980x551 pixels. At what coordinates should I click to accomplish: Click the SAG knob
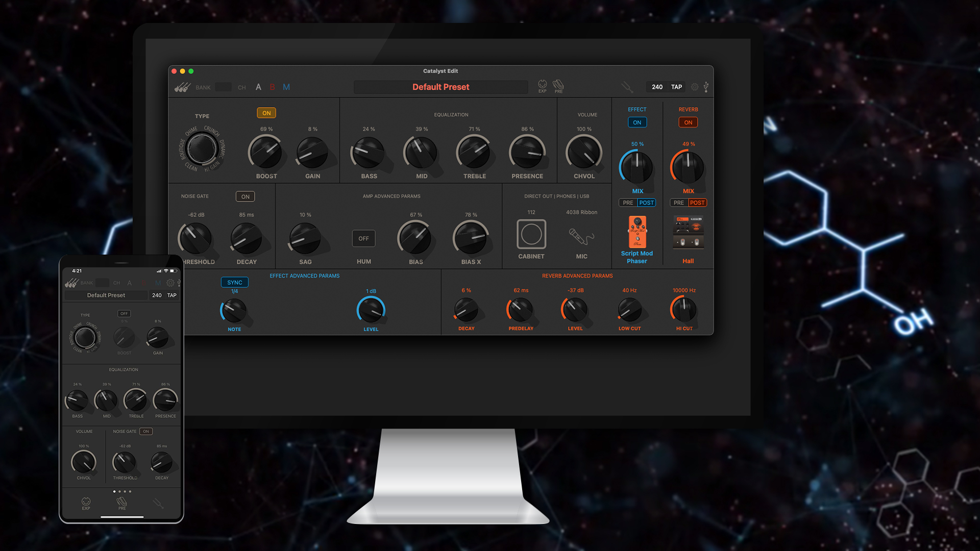pyautogui.click(x=305, y=238)
